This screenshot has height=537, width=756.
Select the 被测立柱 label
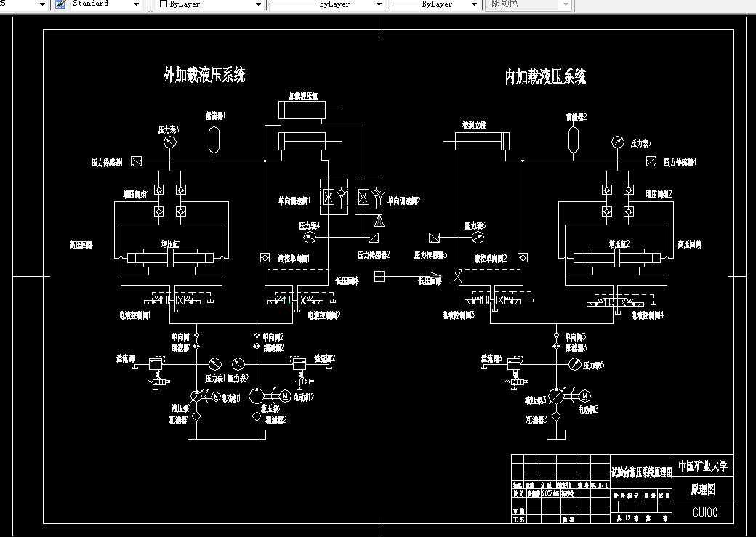[x=475, y=125]
